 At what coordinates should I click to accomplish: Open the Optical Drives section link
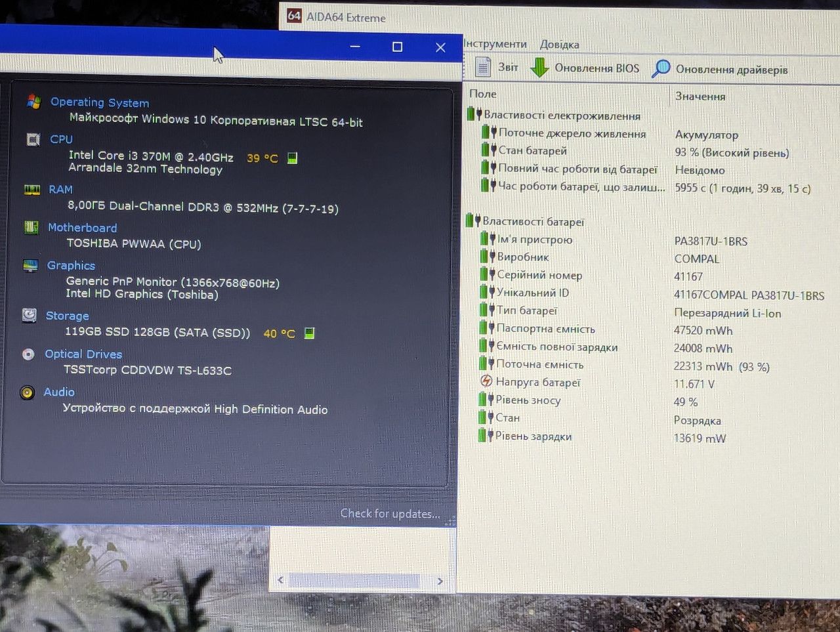[83, 354]
